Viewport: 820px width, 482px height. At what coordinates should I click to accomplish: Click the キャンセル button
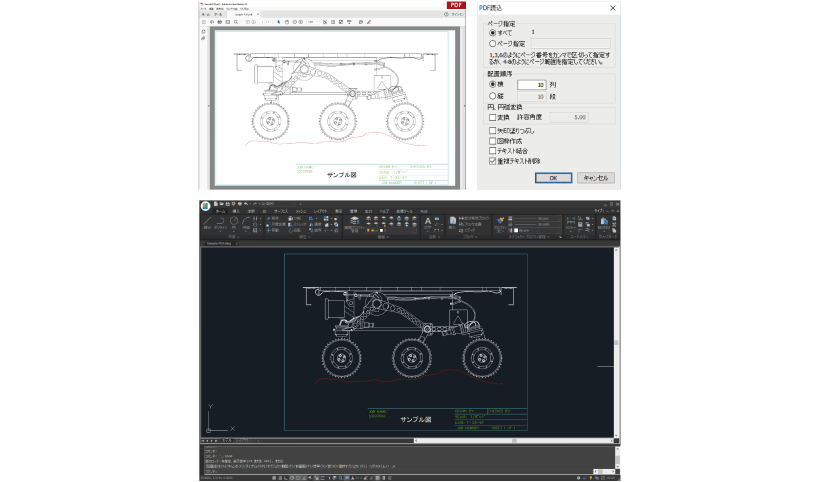pos(595,177)
